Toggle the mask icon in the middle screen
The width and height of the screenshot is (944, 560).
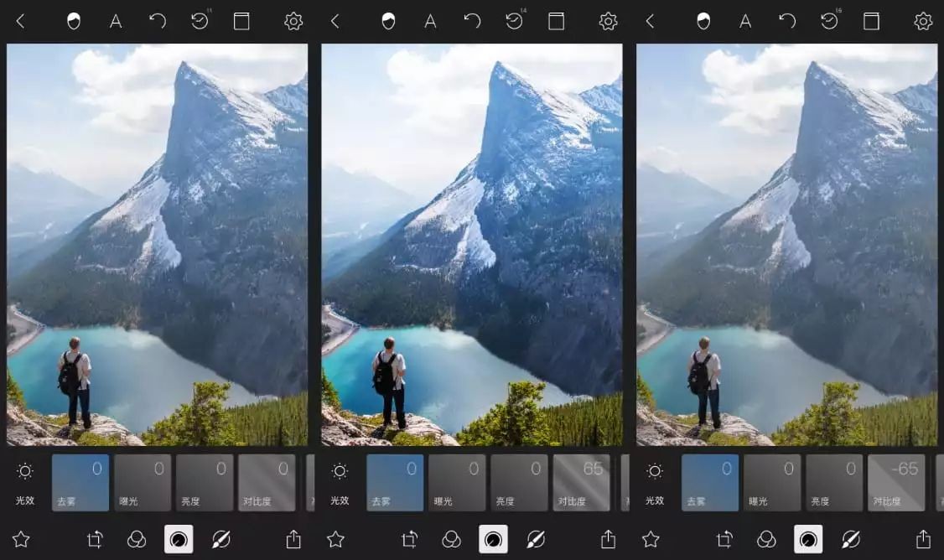coord(388,21)
